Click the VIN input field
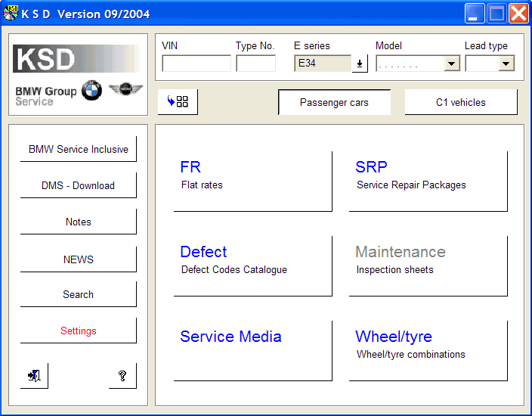This screenshot has height=416, width=532. coord(196,64)
